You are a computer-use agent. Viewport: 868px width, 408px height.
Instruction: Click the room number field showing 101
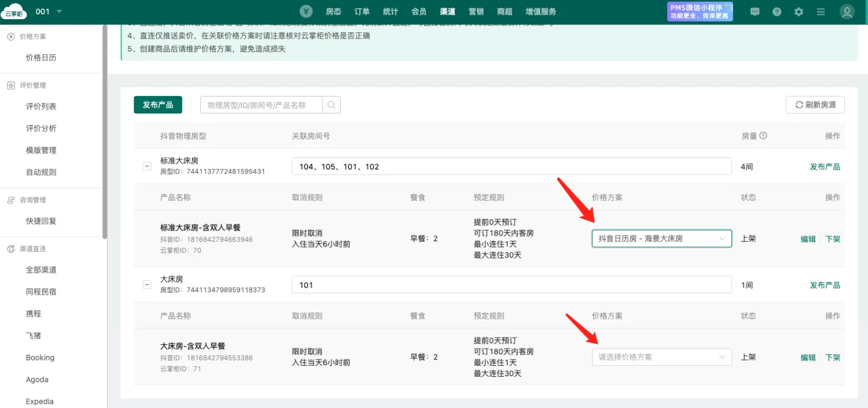[512, 285]
